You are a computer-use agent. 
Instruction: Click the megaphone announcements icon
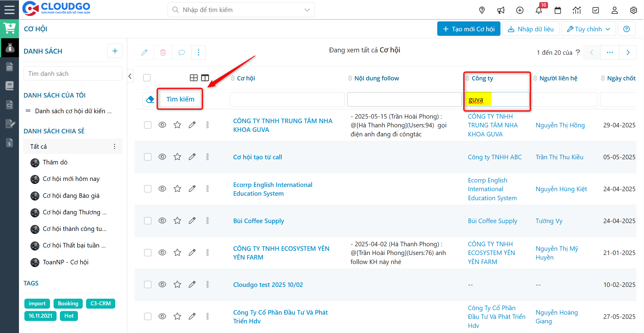coord(501,10)
